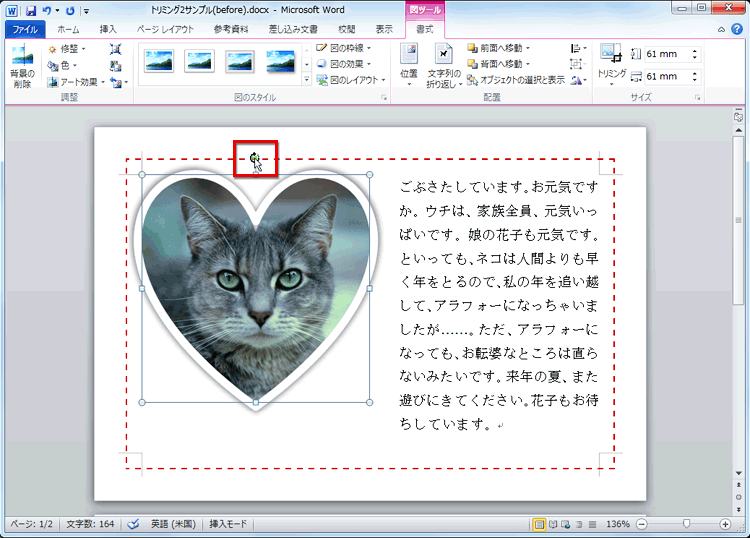The image size is (750, 538).
Task: Switch to the 差し込み文書 tab
Action: point(293,29)
